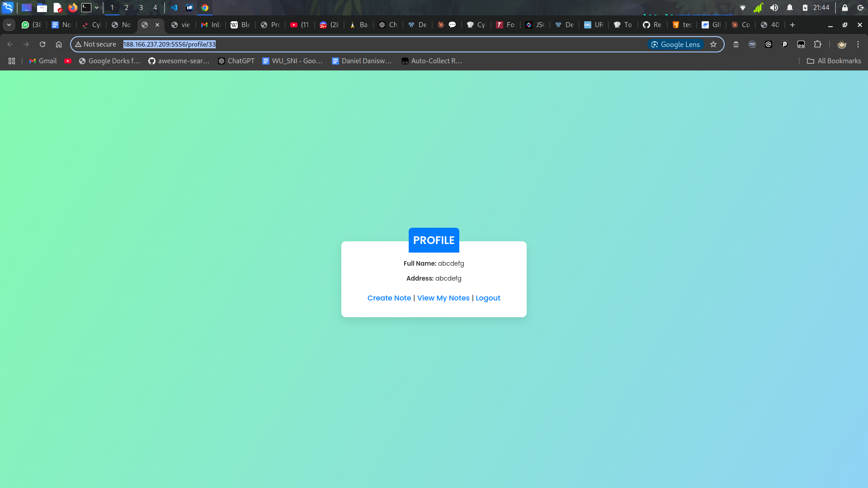868x488 pixels.
Task: Switch to the Gmail Inbox tab
Action: click(211, 25)
